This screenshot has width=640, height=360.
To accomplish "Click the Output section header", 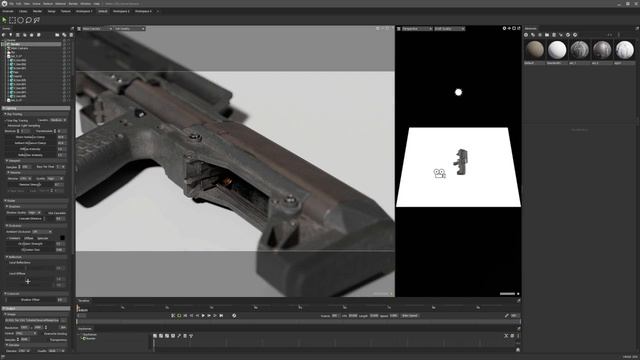I will 36,309.
